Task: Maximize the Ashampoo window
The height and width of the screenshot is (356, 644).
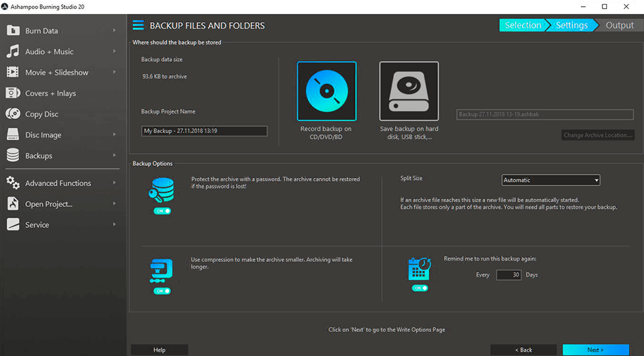Action: (x=604, y=7)
